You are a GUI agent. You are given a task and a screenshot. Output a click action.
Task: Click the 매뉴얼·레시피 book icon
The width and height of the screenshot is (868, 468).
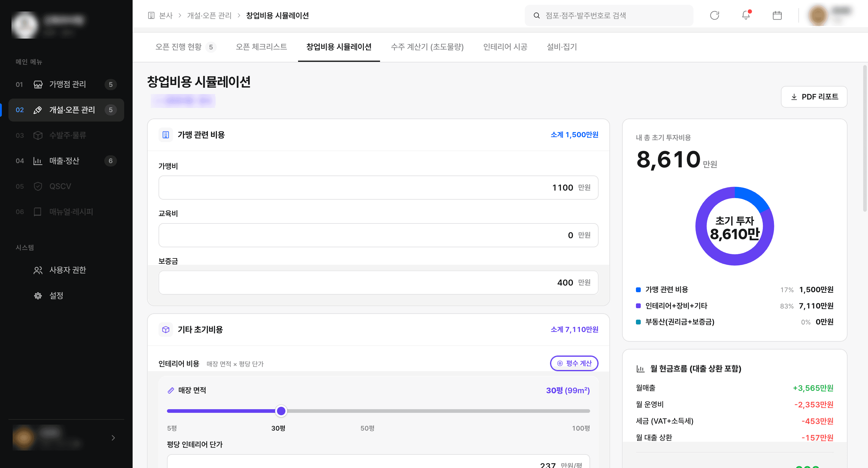pos(38,212)
